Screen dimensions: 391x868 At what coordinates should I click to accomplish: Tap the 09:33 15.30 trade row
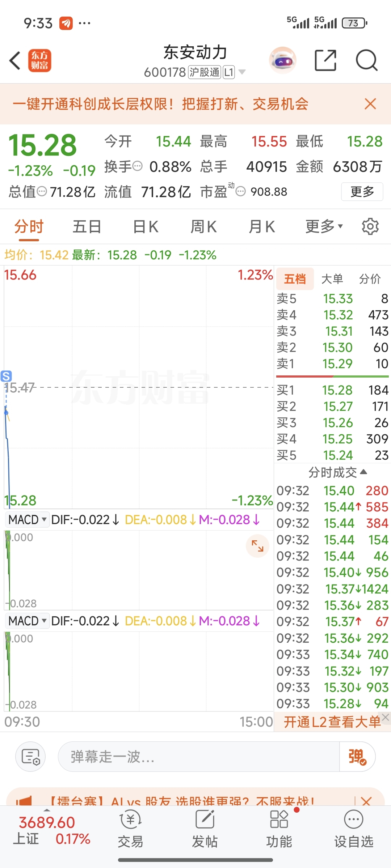(332, 687)
